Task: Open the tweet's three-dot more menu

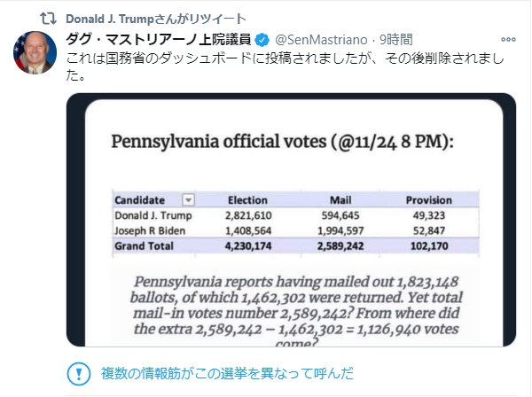Action: point(507,40)
